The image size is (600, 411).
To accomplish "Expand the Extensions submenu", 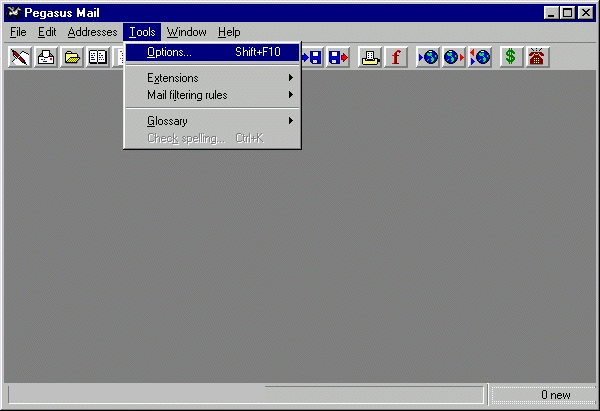I will (x=212, y=78).
